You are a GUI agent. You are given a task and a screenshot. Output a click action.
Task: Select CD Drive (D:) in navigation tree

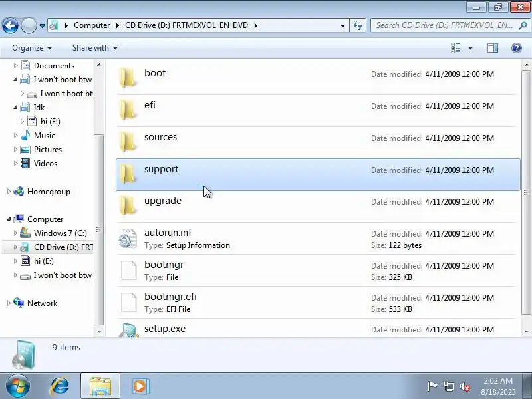tap(63, 247)
